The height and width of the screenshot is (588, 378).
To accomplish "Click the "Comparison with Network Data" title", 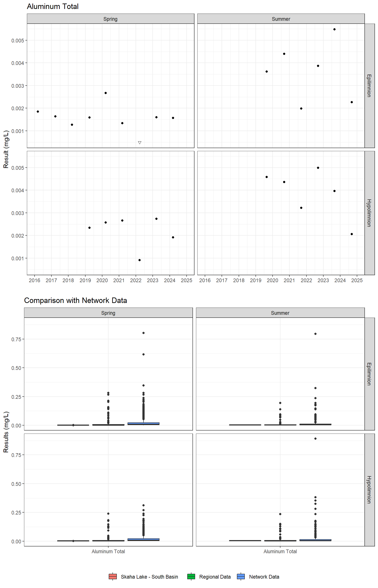I will pyautogui.click(x=75, y=300).
